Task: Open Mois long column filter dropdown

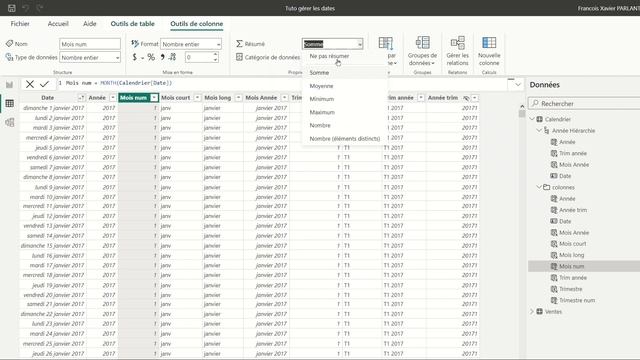Action: click(238, 98)
